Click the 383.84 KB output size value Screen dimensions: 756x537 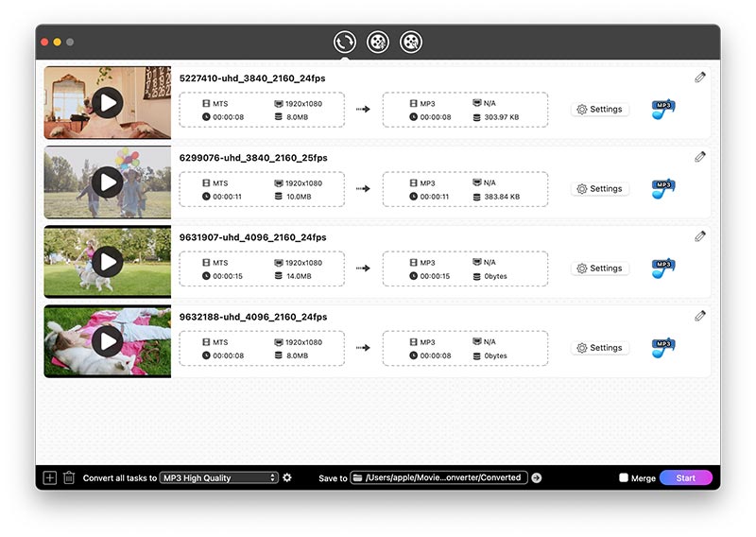click(502, 197)
